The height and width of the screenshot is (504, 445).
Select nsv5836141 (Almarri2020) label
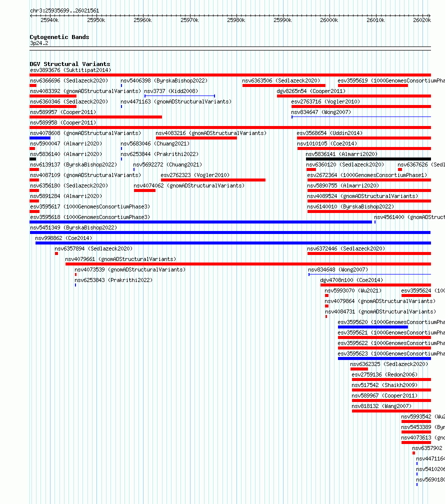tap(341, 154)
